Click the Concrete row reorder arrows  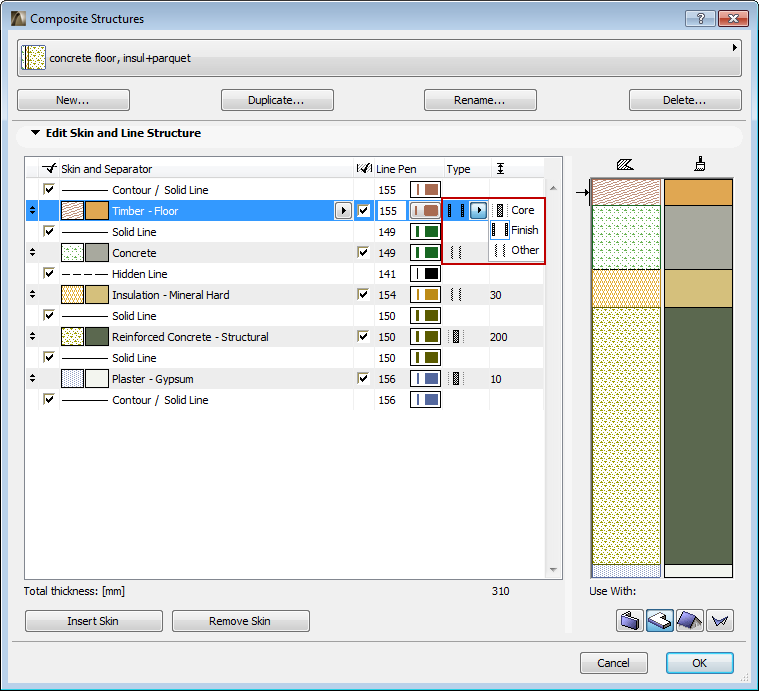(32, 252)
